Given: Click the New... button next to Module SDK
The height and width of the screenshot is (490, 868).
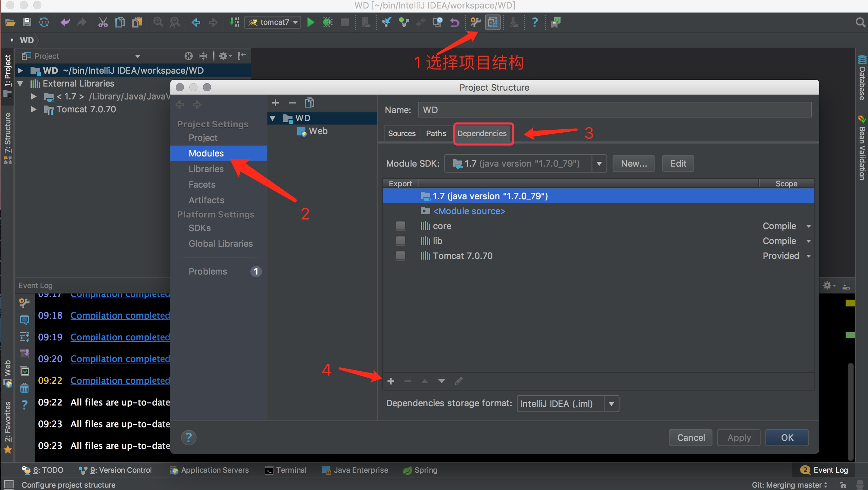Looking at the screenshot, I should coord(633,163).
